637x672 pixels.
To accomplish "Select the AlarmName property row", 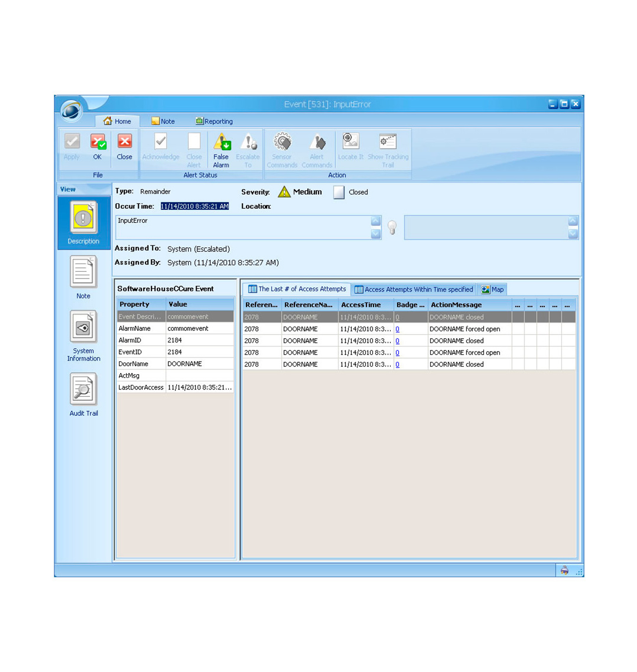I will 175,328.
